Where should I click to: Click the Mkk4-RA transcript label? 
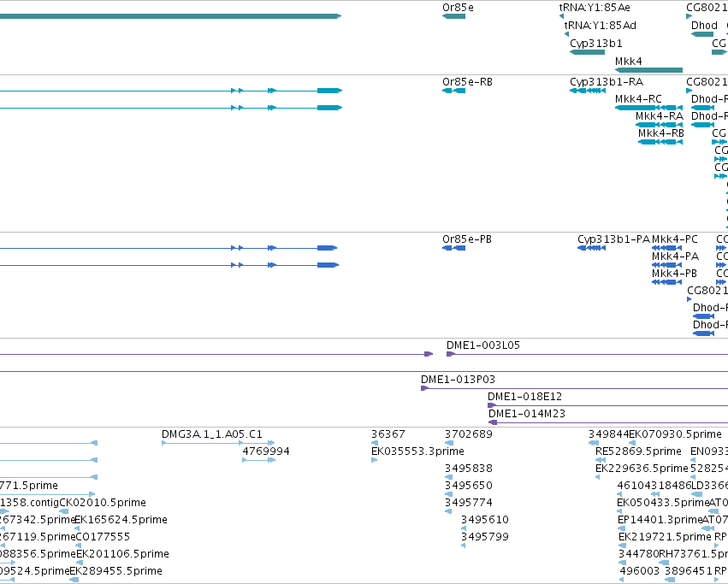coord(660,116)
